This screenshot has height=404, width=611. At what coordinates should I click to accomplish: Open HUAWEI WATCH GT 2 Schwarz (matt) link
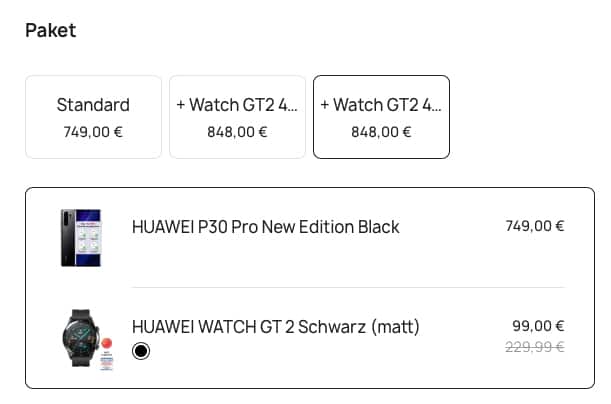(275, 327)
